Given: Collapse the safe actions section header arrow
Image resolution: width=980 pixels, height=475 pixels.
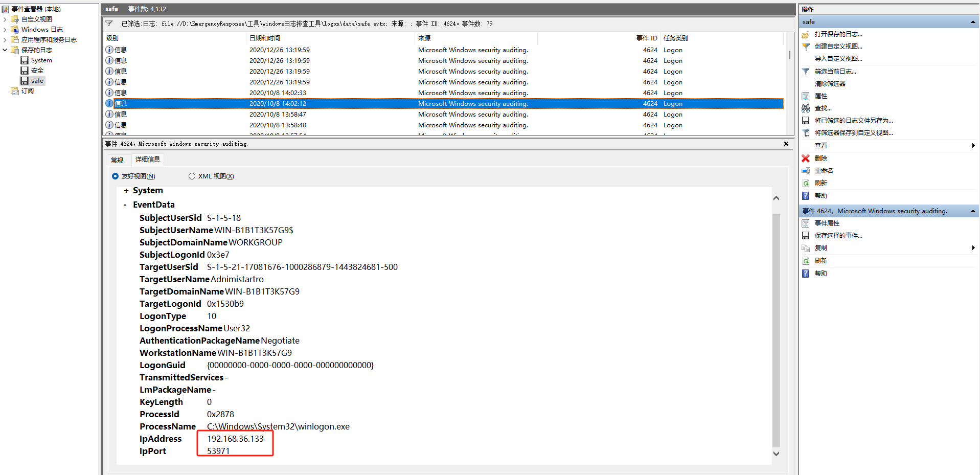Looking at the screenshot, I should (973, 22).
